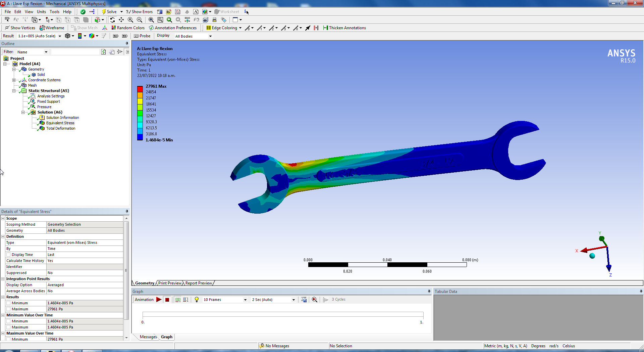644x352 pixels.
Task: Click the Solve lightning bolt button
Action: coord(109,12)
